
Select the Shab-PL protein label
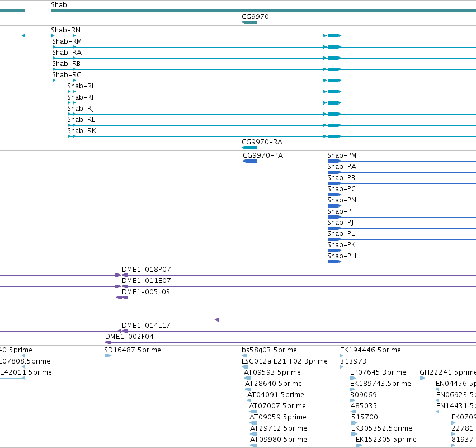point(341,234)
